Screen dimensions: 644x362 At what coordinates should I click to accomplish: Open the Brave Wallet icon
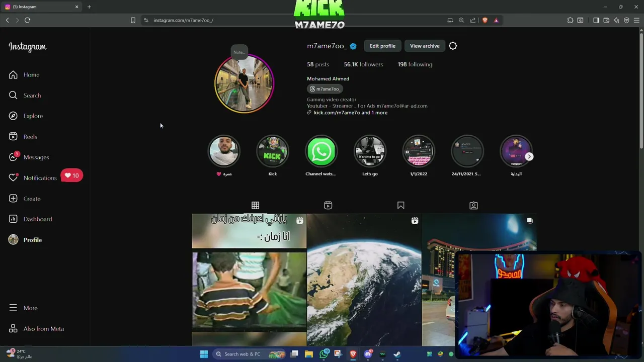coord(606,20)
